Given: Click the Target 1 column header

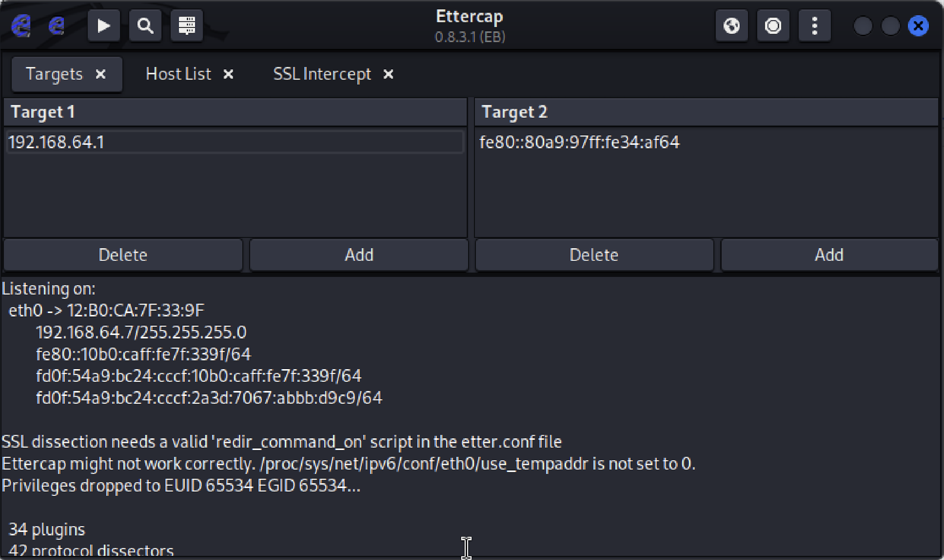Looking at the screenshot, I should pos(235,112).
